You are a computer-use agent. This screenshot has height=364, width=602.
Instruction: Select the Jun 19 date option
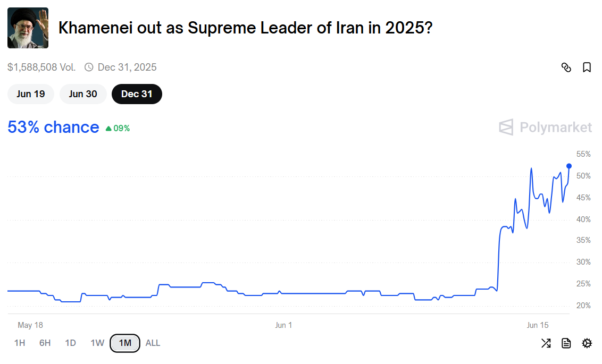click(x=31, y=94)
